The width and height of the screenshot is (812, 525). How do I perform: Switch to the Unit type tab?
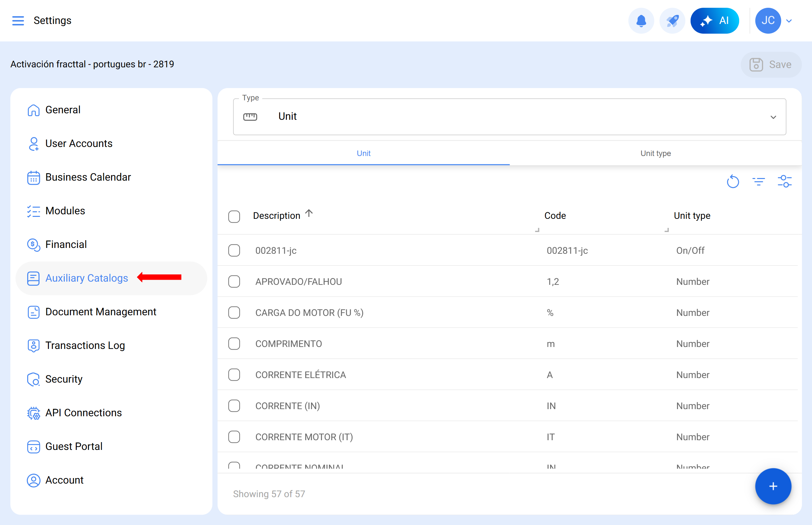655,153
